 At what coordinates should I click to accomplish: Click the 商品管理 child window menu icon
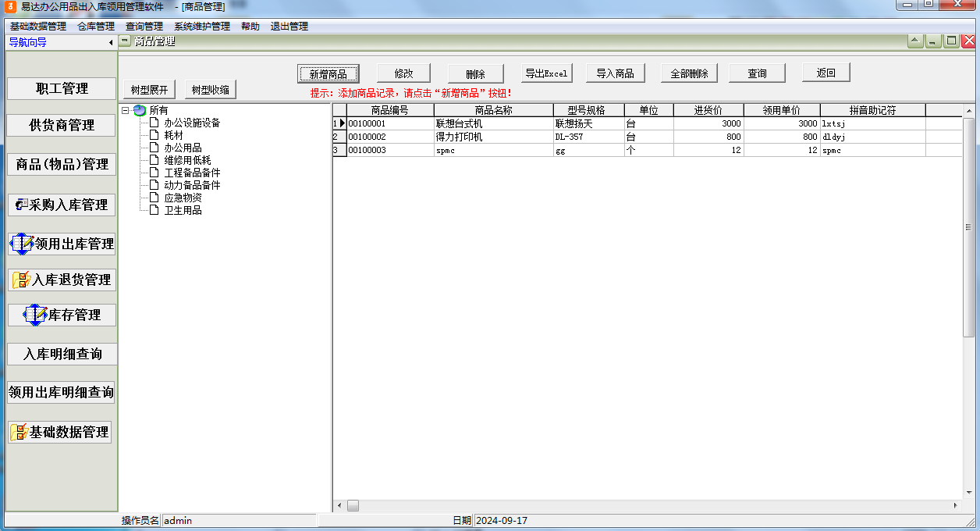coord(125,41)
